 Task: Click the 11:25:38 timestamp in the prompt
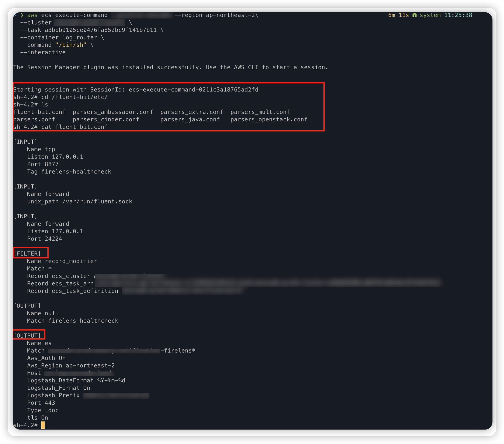click(x=458, y=15)
